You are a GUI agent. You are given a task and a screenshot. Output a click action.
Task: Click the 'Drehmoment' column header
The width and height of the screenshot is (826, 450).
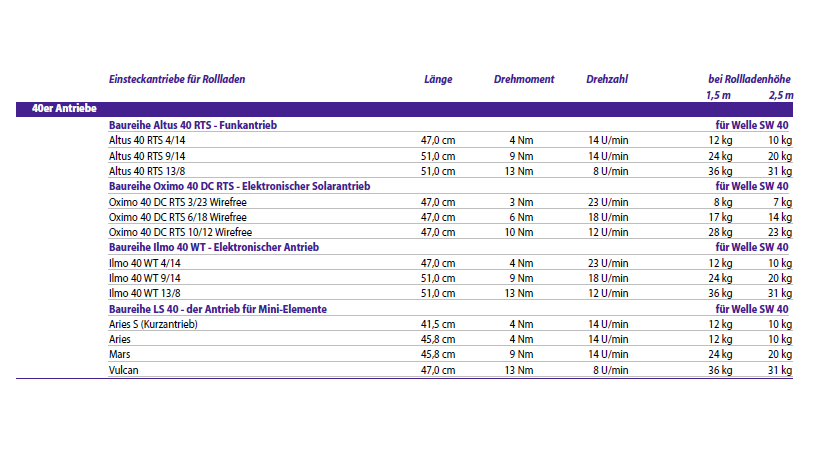point(524,80)
